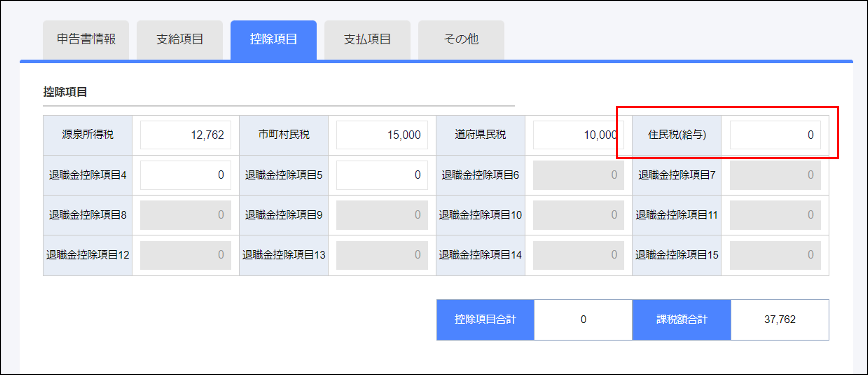Click the 退職金控除項目7 grayed field
Screen dimensions: 868x375
(775, 175)
